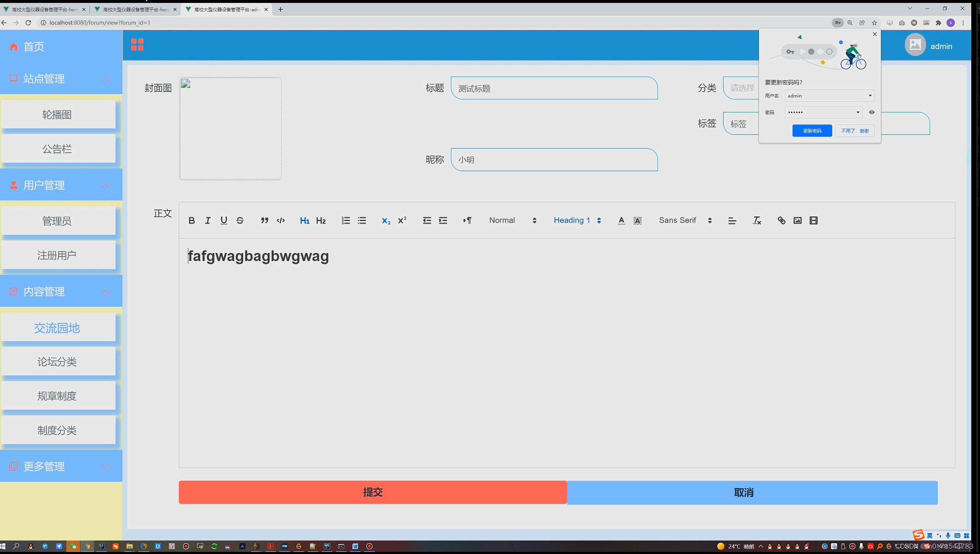Insert a code block
Image resolution: width=980 pixels, height=554 pixels.
pos(281,221)
